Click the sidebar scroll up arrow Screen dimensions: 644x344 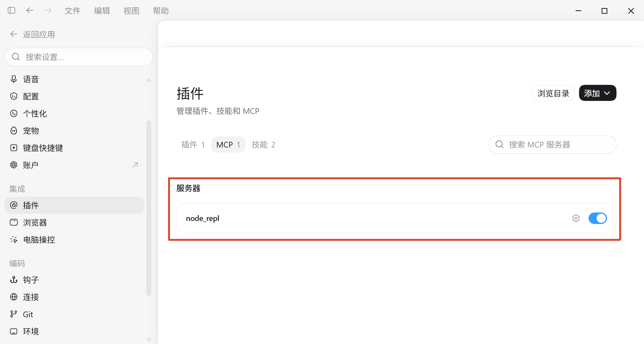149,80
